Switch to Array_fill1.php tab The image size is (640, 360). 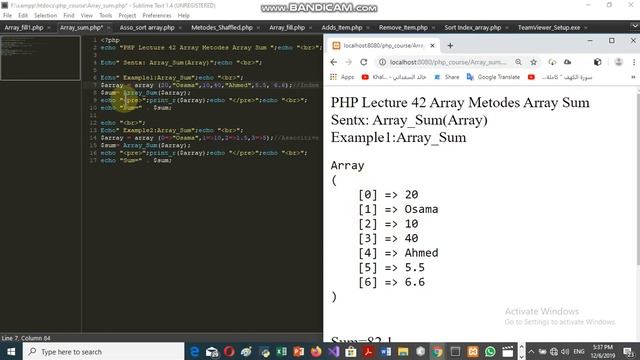[x=24, y=28]
